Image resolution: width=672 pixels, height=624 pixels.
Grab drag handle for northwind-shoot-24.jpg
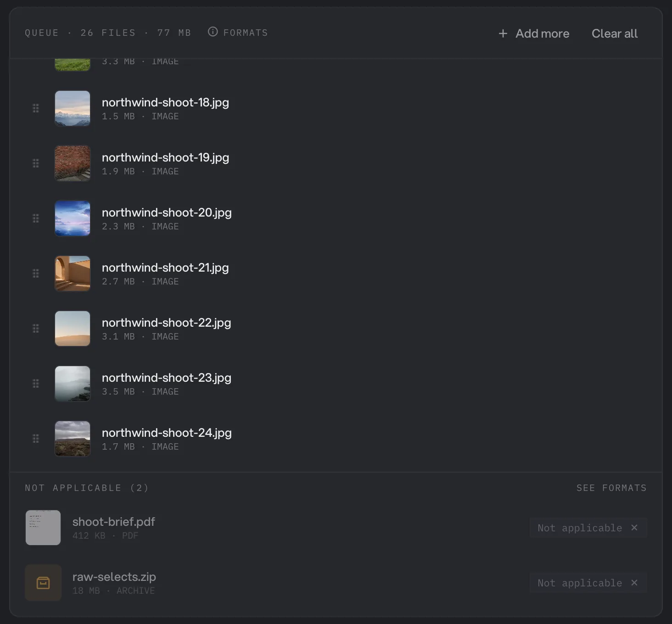(x=36, y=439)
